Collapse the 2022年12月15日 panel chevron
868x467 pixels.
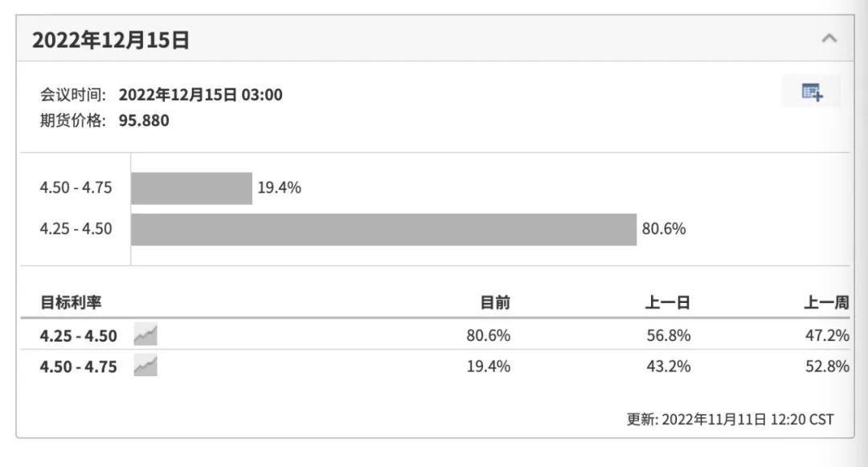[829, 39]
